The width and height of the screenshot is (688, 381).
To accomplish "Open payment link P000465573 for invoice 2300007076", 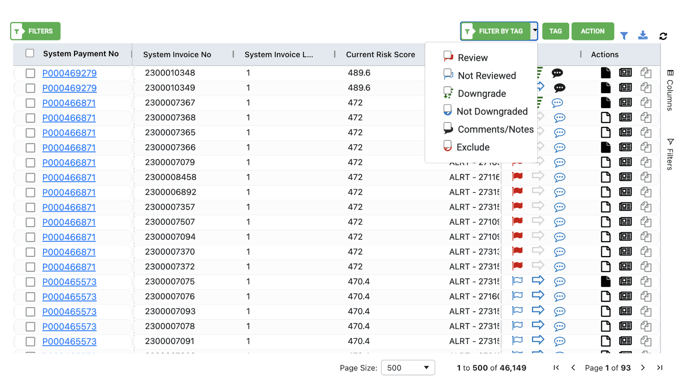I will (x=69, y=297).
